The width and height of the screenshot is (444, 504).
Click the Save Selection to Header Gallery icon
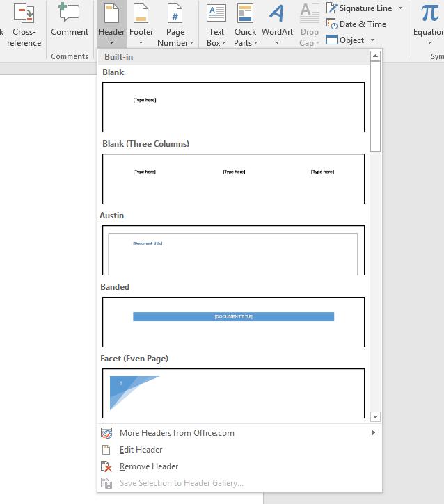point(106,483)
